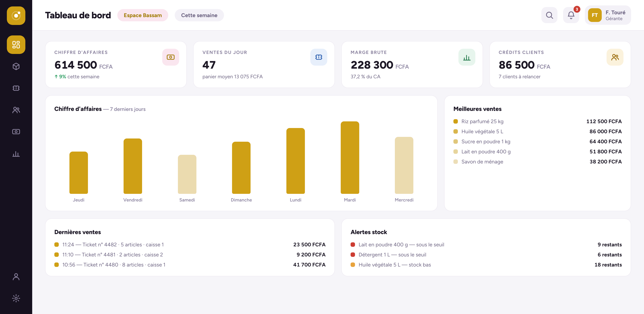
Task: Open the Cette semaine period filter
Action: 199,15
